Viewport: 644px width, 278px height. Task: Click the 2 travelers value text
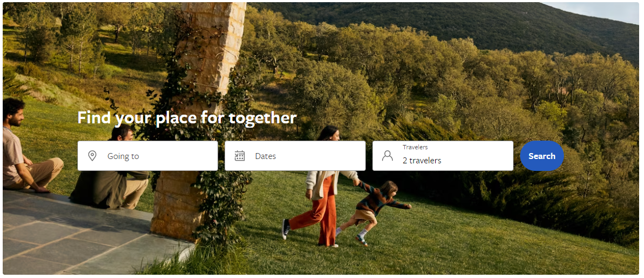422,161
